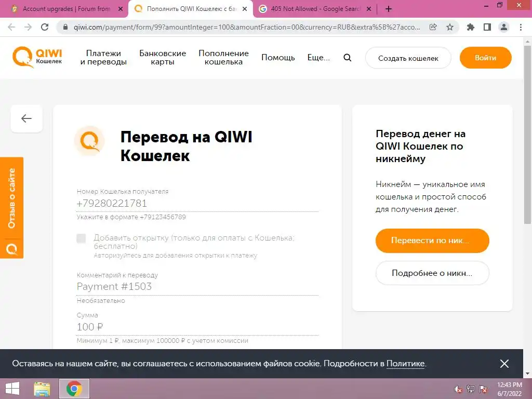
Task: Open the share page icon in address bar
Action: point(433,27)
